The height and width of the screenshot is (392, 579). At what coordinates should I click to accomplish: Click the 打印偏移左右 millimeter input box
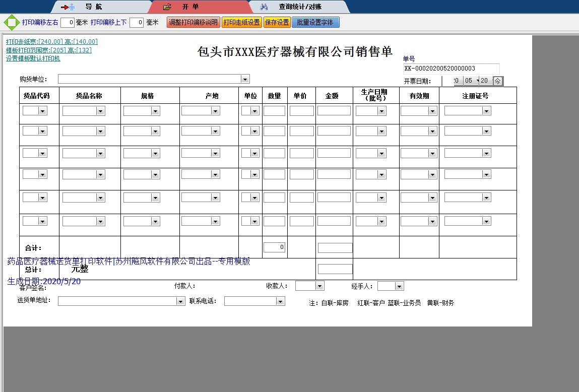pyautogui.click(x=68, y=23)
